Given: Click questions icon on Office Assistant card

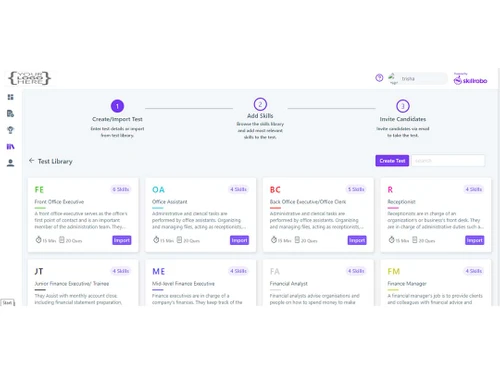Looking at the screenshot, I should point(179,240).
